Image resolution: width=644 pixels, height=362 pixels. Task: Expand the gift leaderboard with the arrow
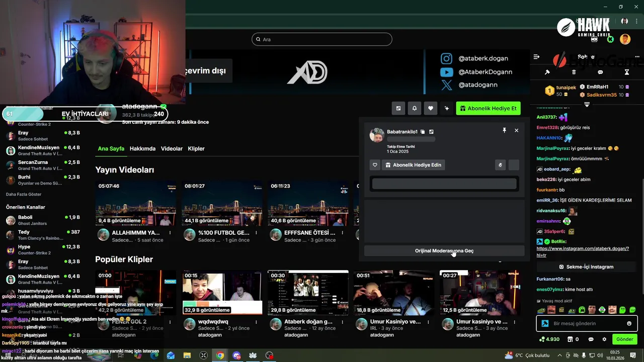pyautogui.click(x=587, y=104)
